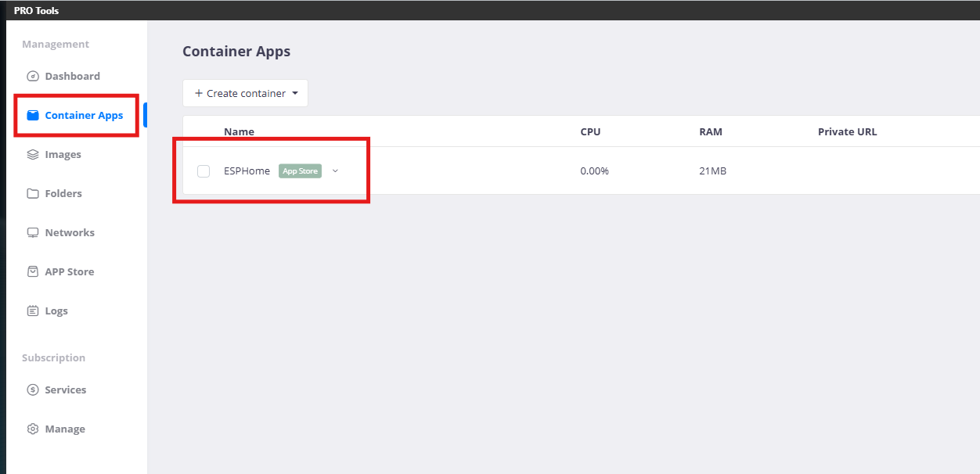Open the Services subscription page

[65, 390]
